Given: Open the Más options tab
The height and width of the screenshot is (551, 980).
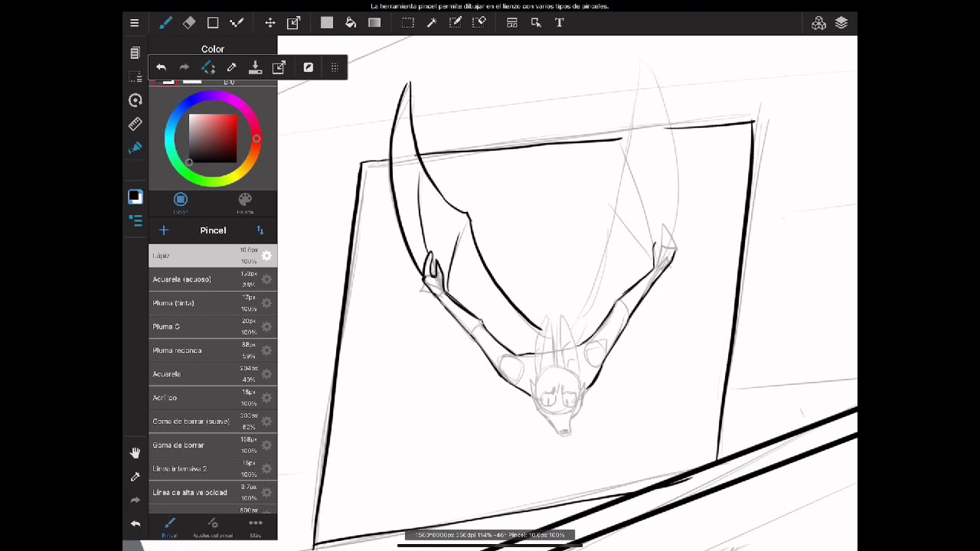Looking at the screenshot, I should coord(256,527).
